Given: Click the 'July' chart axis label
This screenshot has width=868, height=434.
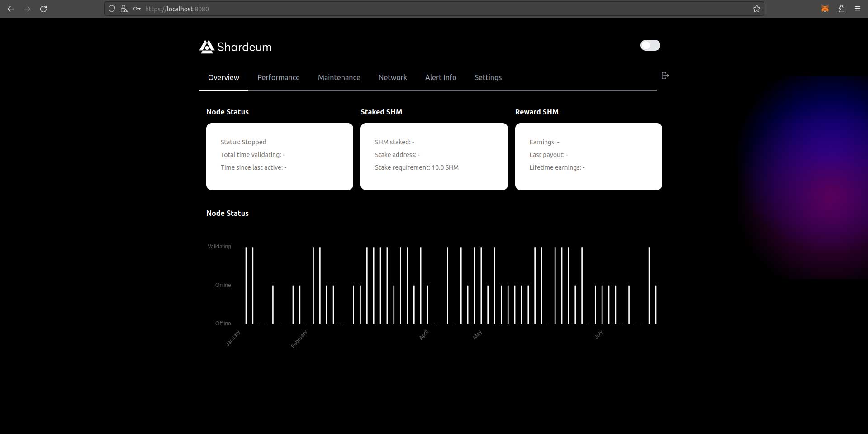Looking at the screenshot, I should click(x=599, y=334).
